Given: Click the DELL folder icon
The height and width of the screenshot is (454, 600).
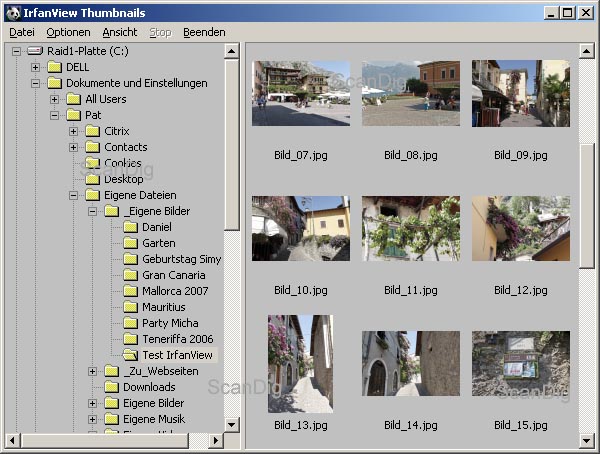Looking at the screenshot, I should tap(54, 67).
